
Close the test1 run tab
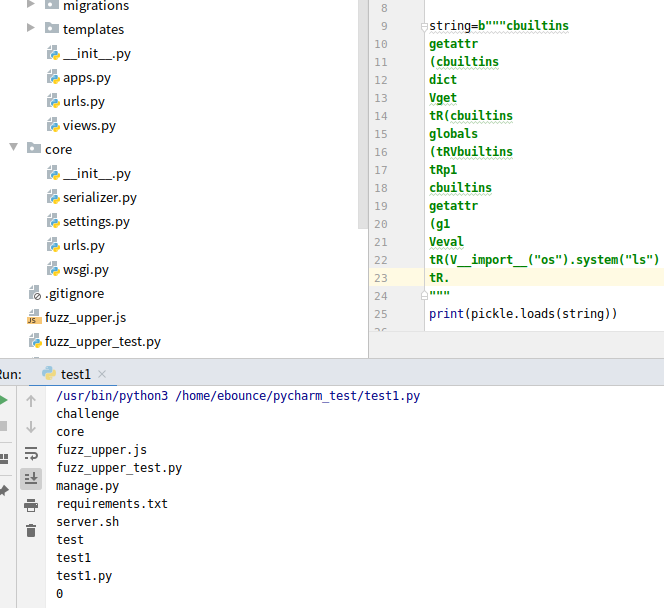pos(102,374)
